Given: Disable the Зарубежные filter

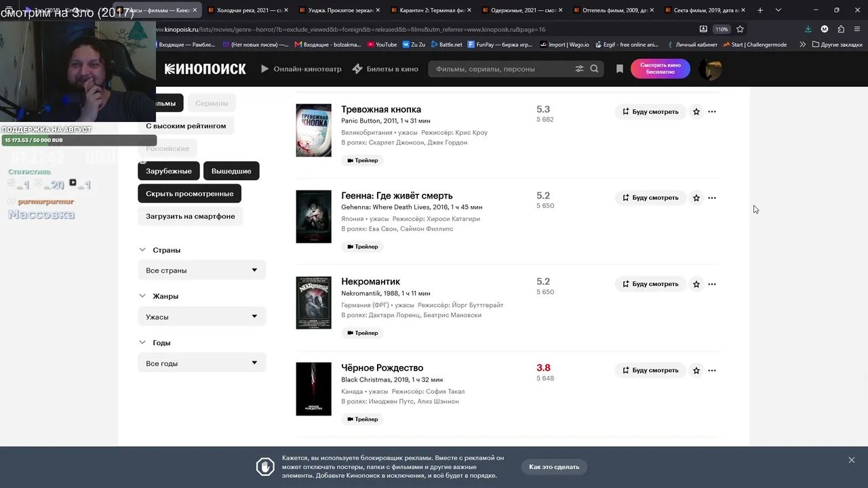Looking at the screenshot, I should [169, 171].
